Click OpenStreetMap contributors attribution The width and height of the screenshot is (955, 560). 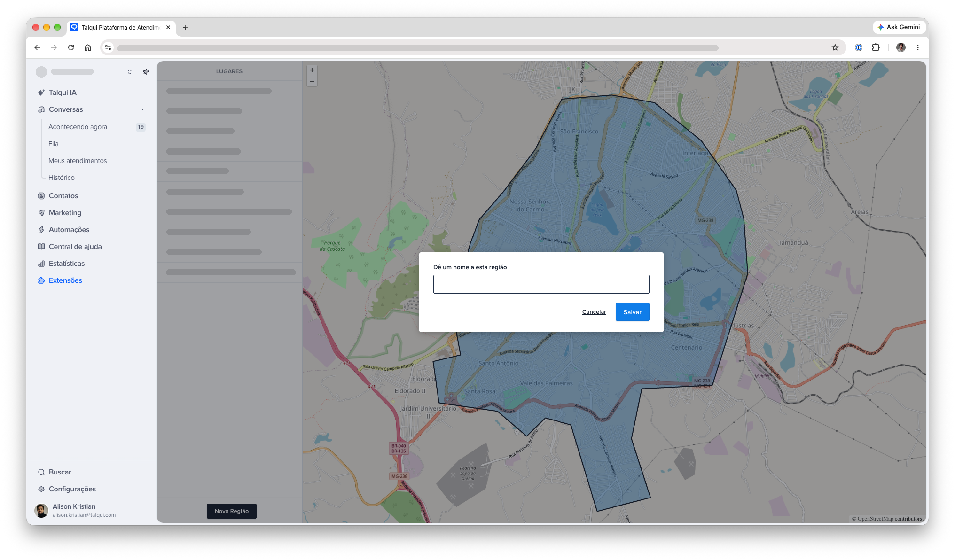[x=887, y=519]
